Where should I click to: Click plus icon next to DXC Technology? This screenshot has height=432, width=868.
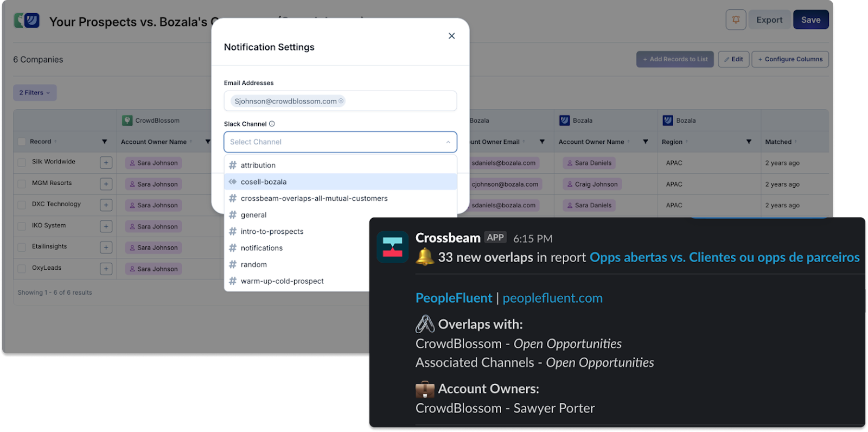(106, 205)
